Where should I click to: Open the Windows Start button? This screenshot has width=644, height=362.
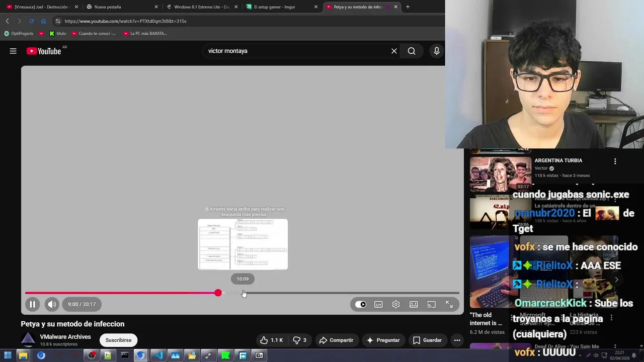pos(8,355)
